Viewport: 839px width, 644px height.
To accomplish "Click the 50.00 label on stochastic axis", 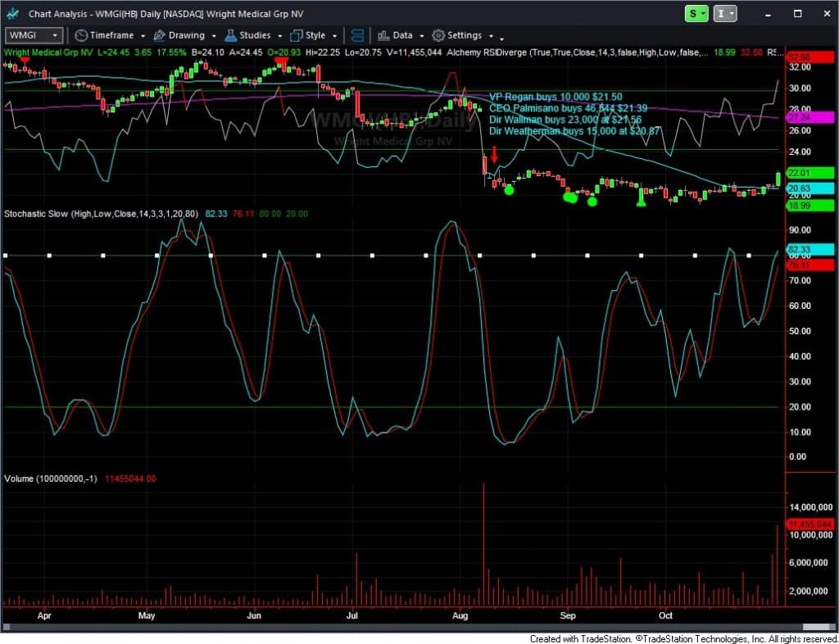I will pos(800,331).
